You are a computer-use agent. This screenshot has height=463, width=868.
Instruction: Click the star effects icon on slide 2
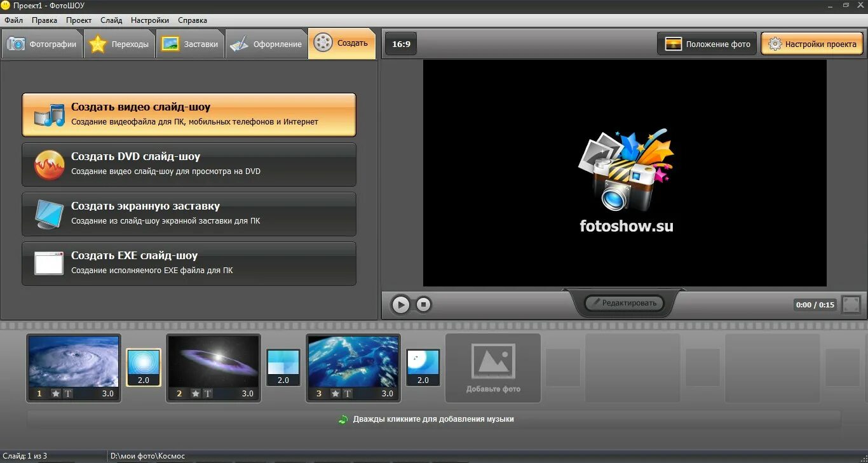click(x=196, y=394)
